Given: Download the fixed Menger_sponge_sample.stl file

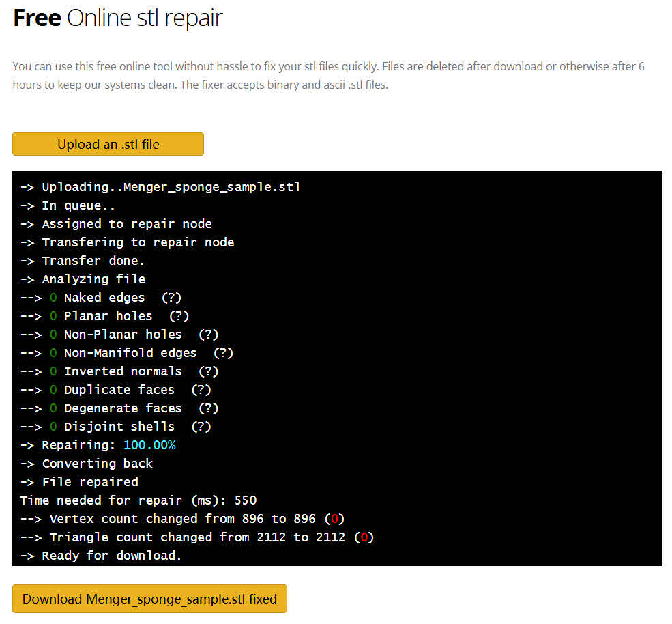Looking at the screenshot, I should 149,599.
